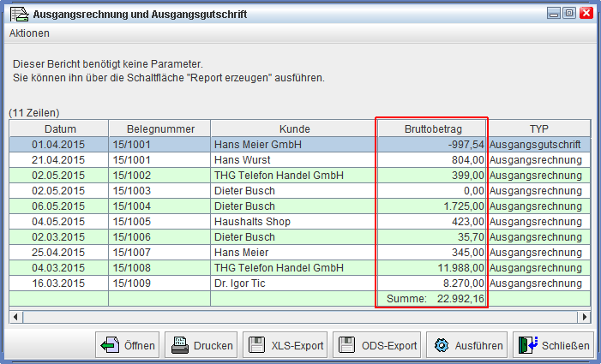The height and width of the screenshot is (364, 601).
Task: Select row with Dr. Igor Tic
Action: click(294, 283)
